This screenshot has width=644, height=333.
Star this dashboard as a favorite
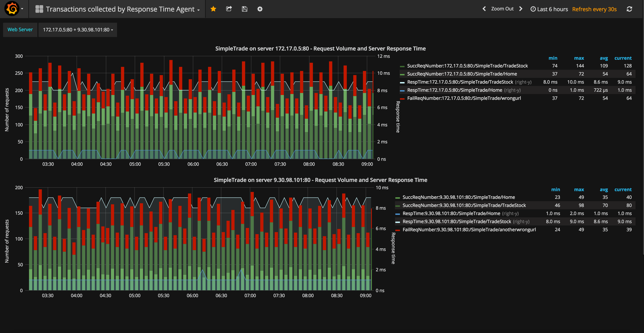(x=213, y=9)
